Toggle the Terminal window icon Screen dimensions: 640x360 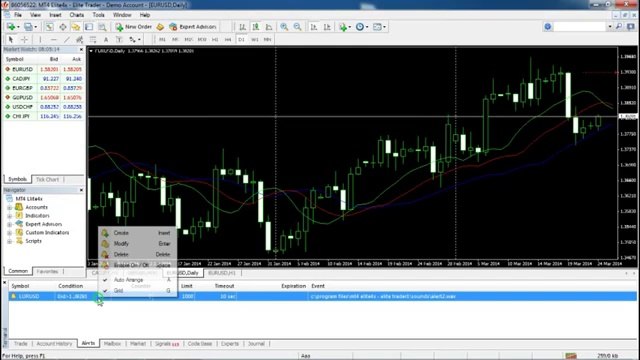pos(89,27)
